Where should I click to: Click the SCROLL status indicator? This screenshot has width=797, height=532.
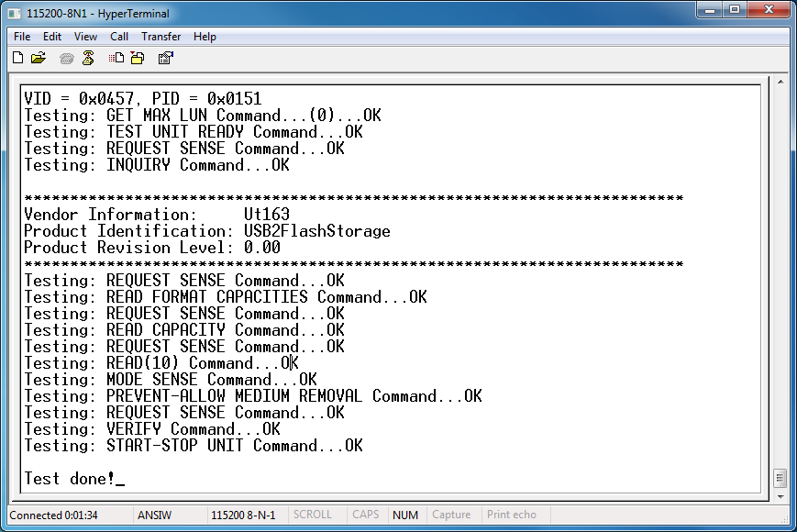pyautogui.click(x=312, y=515)
